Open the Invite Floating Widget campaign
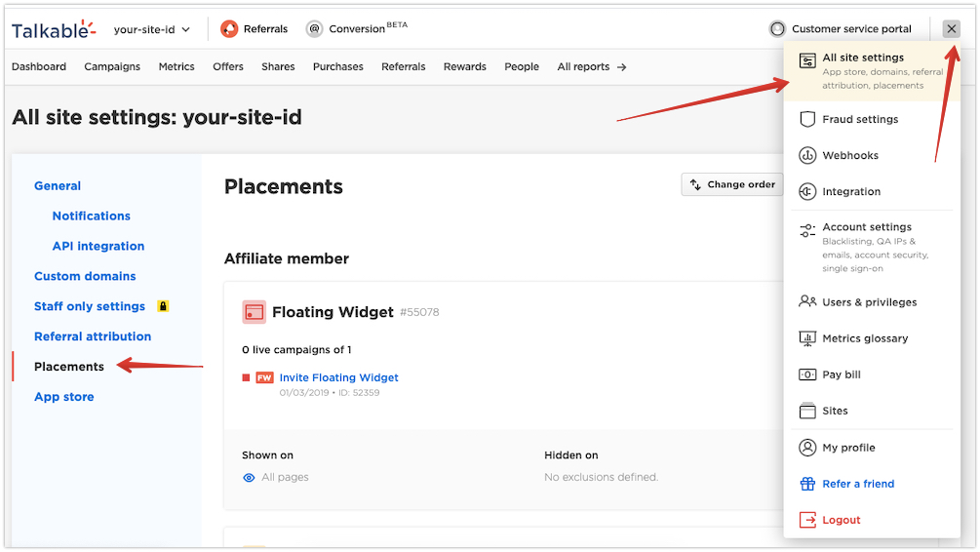Screen dimensions: 980x552 click(338, 377)
